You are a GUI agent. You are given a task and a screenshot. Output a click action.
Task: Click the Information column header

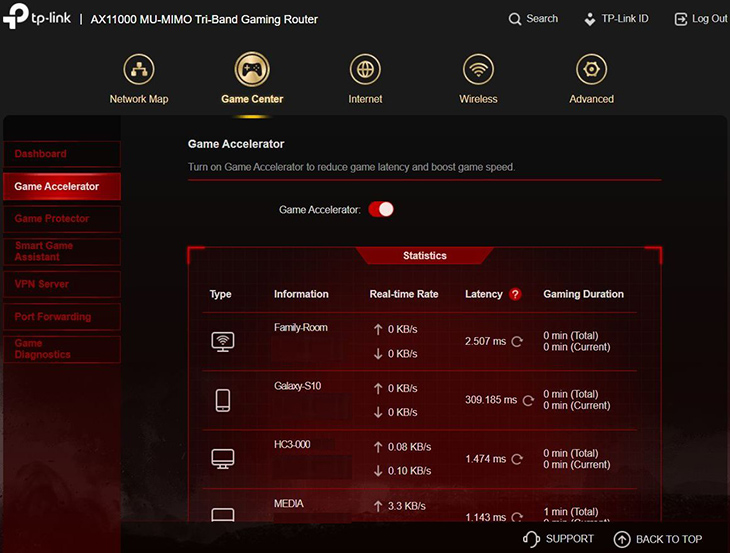coord(301,294)
